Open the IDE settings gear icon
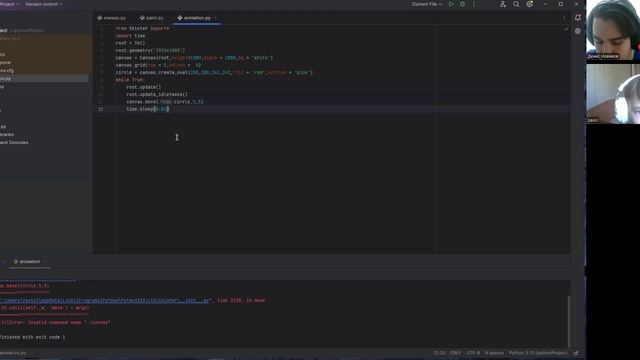The image size is (640, 360). click(529, 4)
